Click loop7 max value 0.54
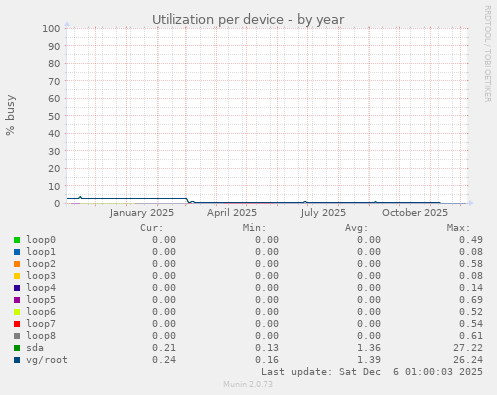This screenshot has width=497, height=395. click(471, 324)
